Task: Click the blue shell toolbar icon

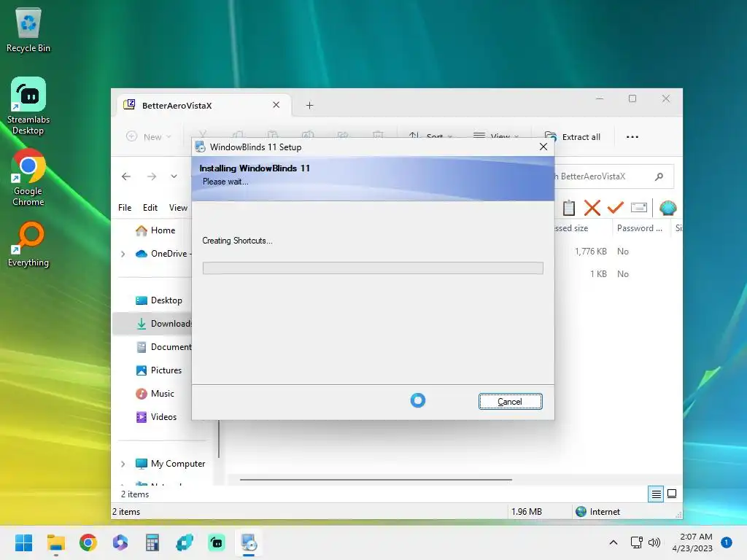Action: pyautogui.click(x=668, y=208)
